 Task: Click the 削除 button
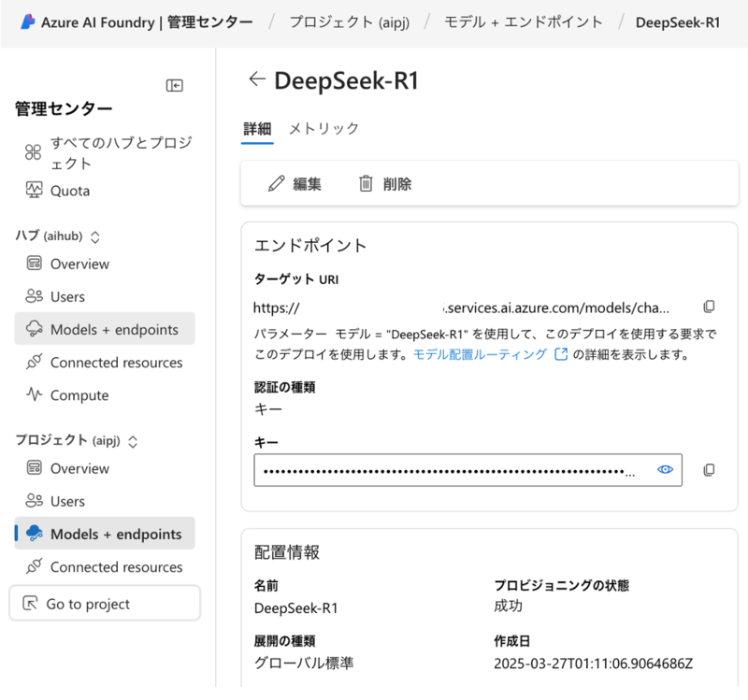click(x=384, y=183)
